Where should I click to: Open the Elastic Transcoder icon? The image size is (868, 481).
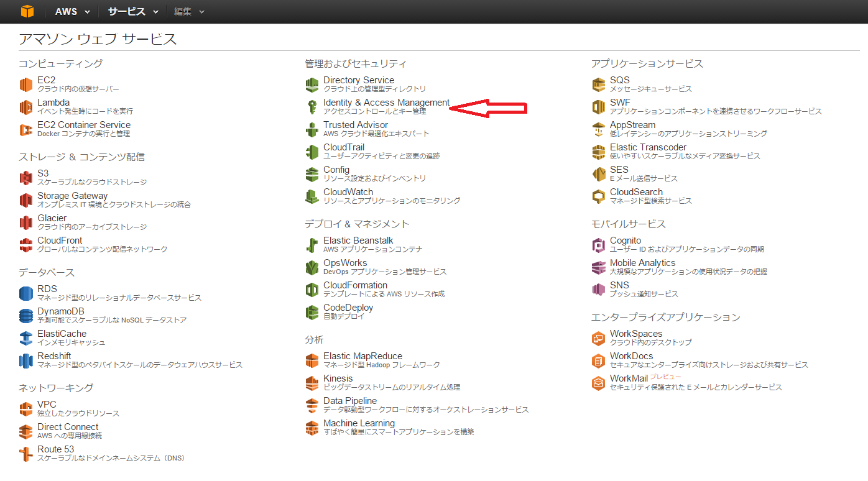click(599, 152)
